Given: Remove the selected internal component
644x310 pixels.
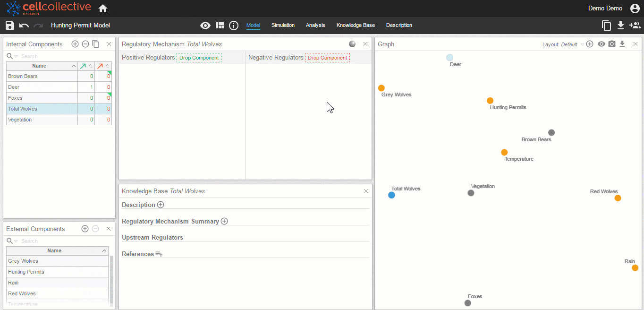Looking at the screenshot, I should [85, 44].
